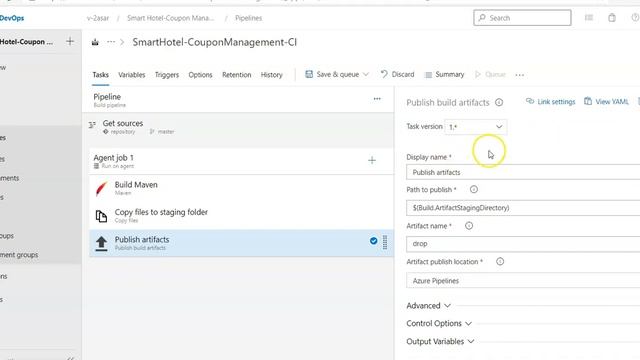Viewport: 640px width, 360px height.
Task: Open the Pipeline row ellipsis menu
Action: tap(377, 99)
